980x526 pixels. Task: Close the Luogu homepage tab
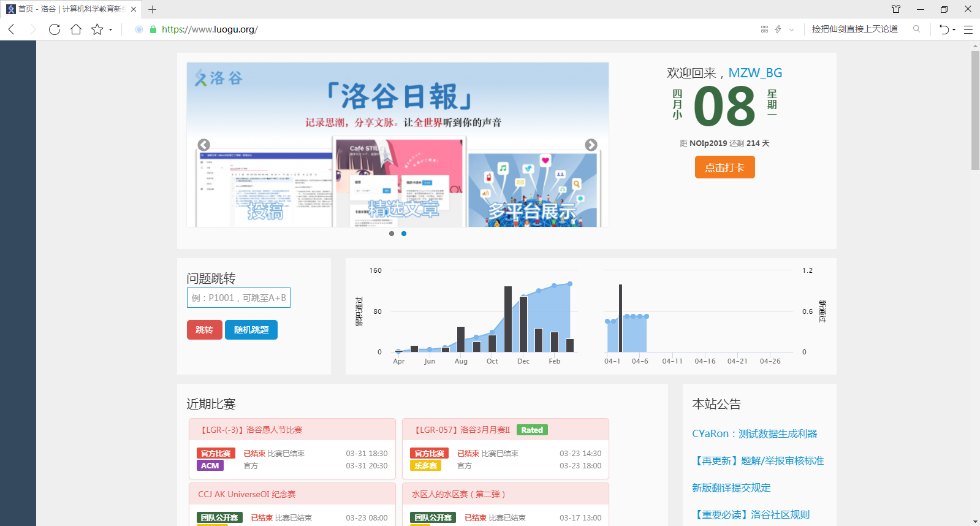pyautogui.click(x=134, y=9)
